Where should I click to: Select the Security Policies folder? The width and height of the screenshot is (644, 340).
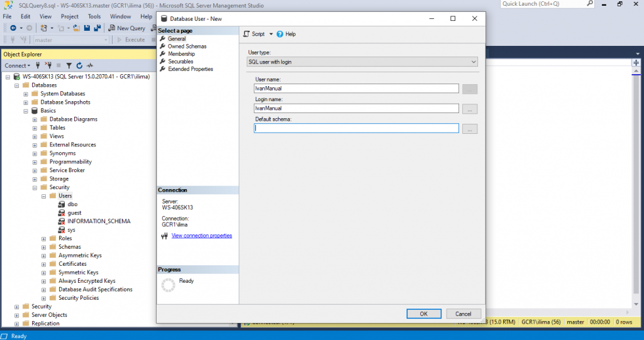click(x=79, y=298)
